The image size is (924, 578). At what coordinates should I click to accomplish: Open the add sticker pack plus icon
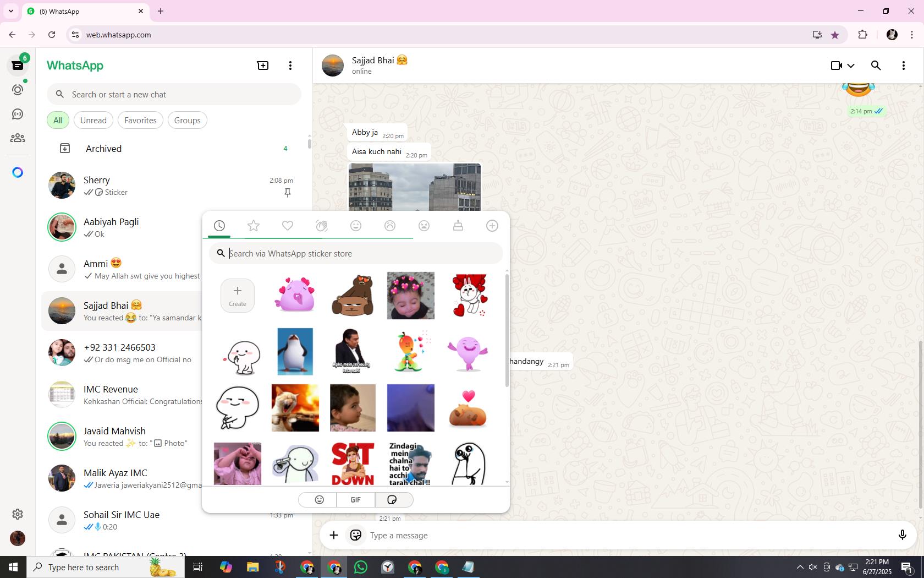pyautogui.click(x=492, y=226)
